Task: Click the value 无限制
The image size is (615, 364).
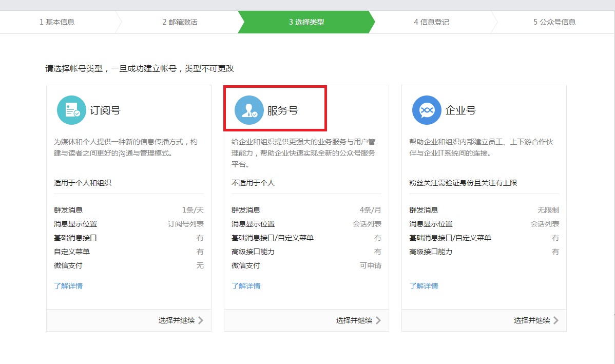Action: point(548,210)
